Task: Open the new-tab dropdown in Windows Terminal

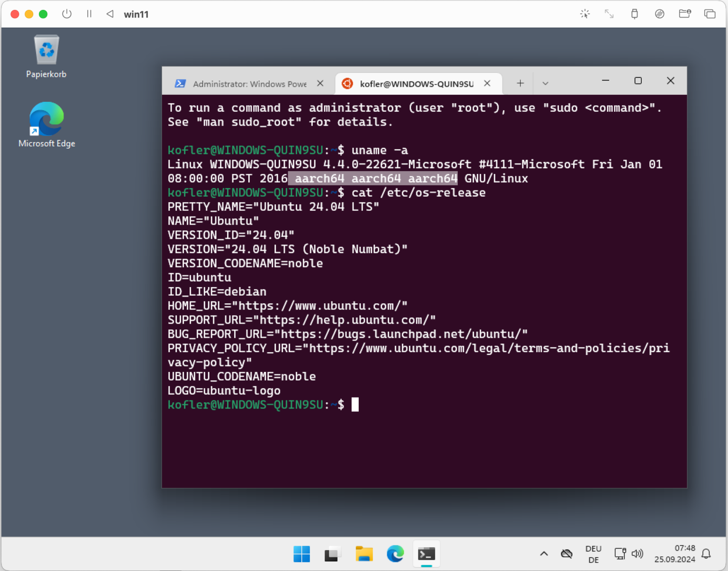Action: [545, 83]
